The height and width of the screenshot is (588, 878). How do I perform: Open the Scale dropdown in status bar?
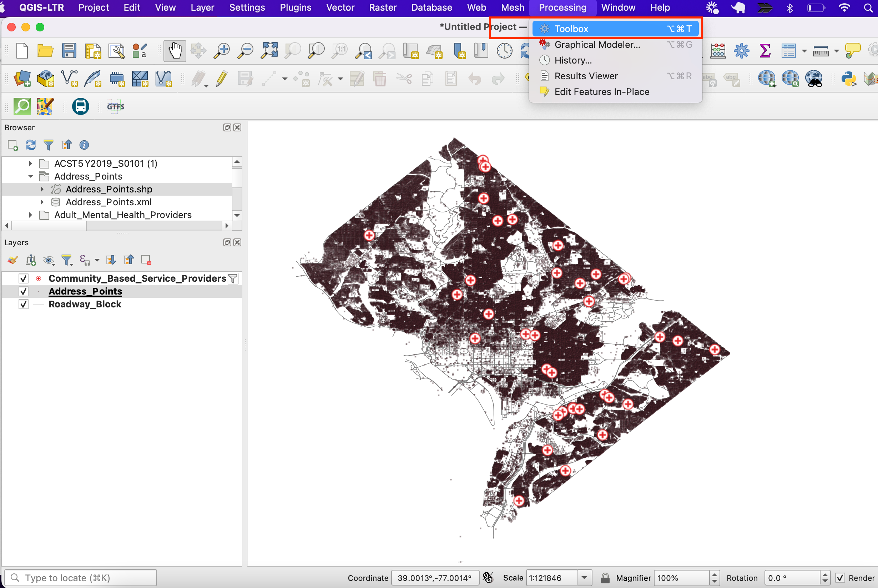pyautogui.click(x=584, y=578)
